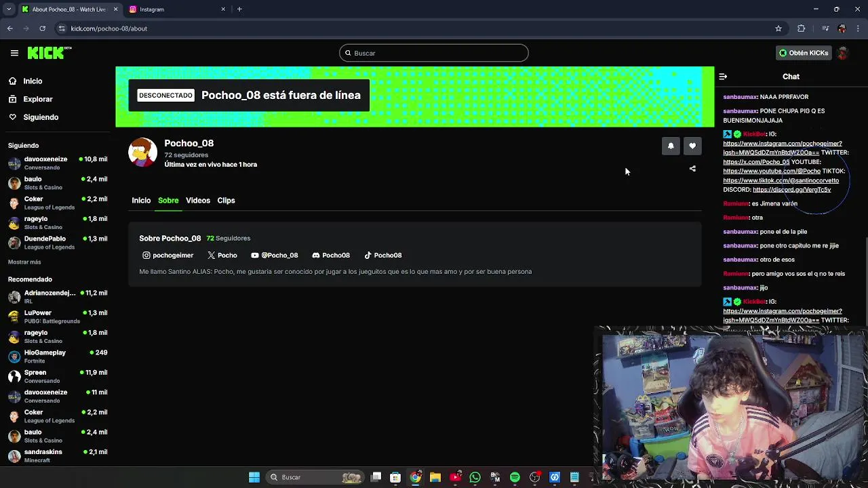The width and height of the screenshot is (868, 488).
Task: Open followed channel DuendePablo
Action: coord(58,243)
